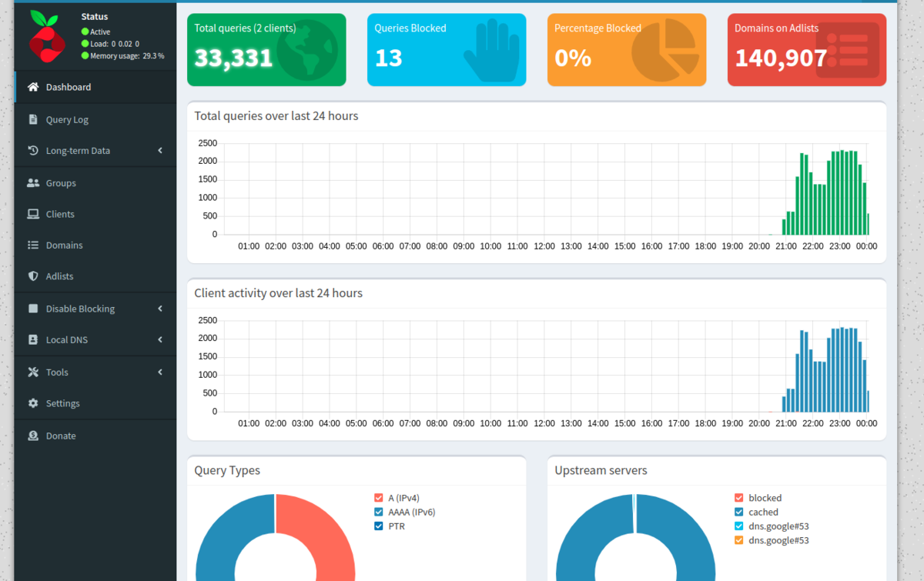Toggle the PTR legend checkbox

click(378, 526)
